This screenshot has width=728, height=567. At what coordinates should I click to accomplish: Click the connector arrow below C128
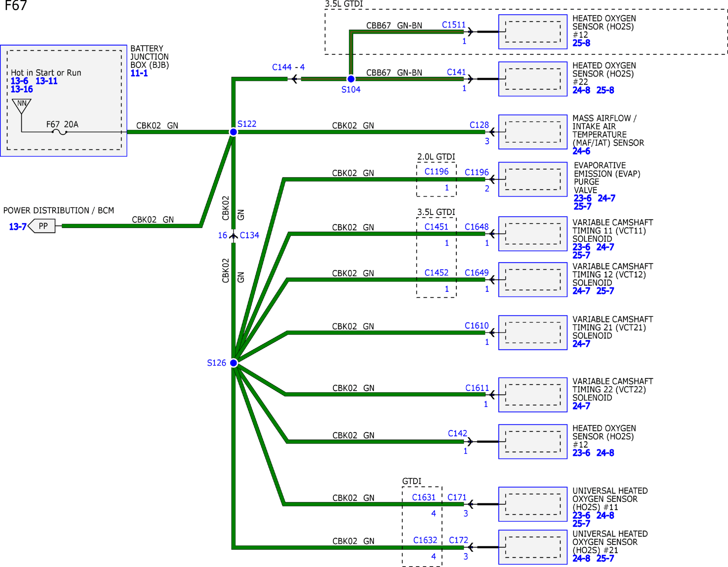pyautogui.click(x=492, y=132)
